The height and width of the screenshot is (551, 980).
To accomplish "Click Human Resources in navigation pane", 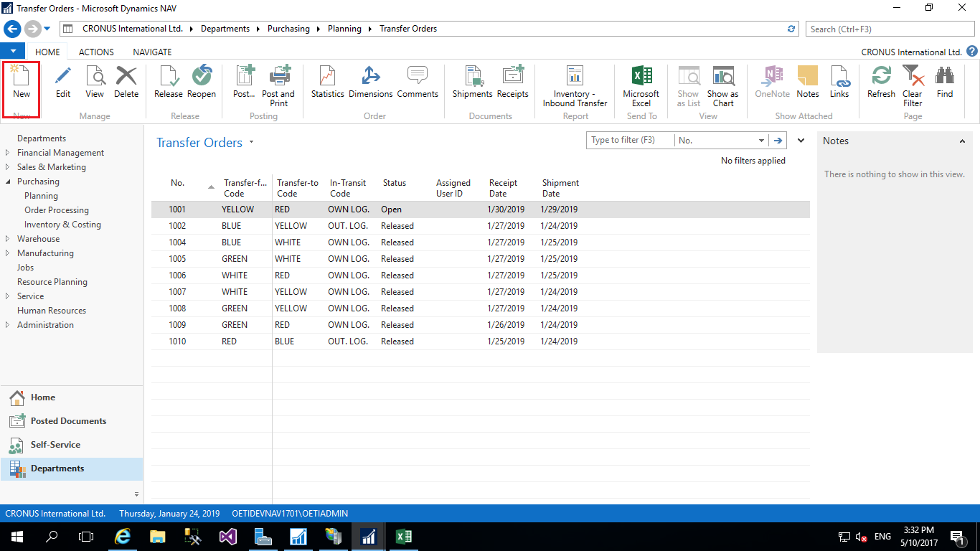I will click(52, 311).
